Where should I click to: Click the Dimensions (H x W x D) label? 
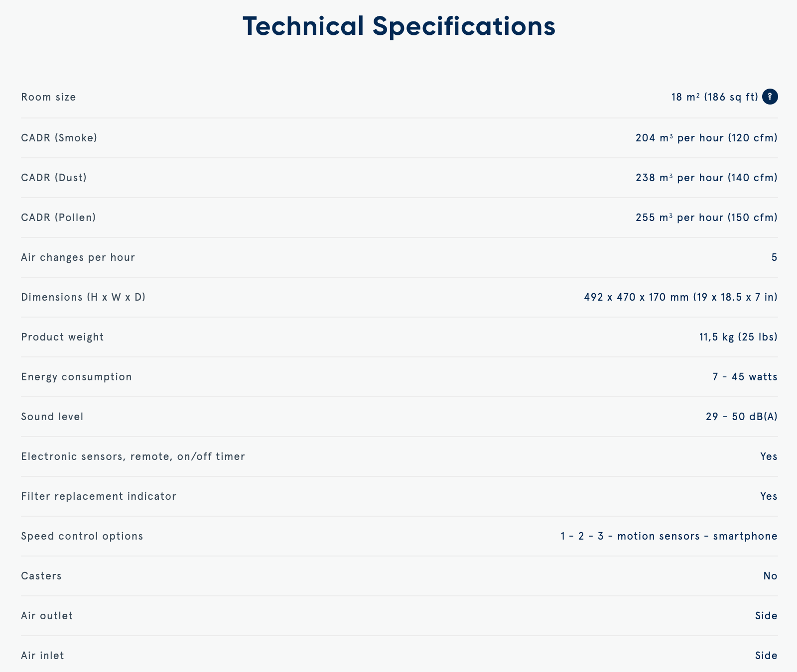coord(83,297)
